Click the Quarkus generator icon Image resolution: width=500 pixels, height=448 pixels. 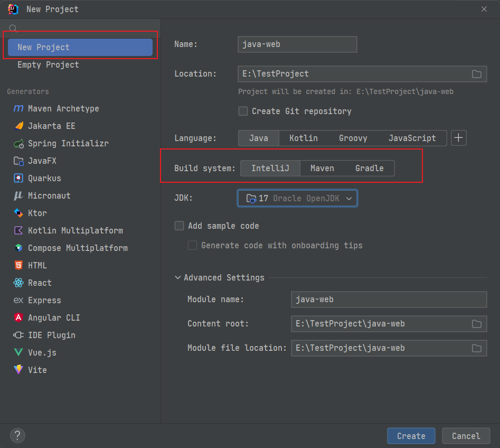click(x=18, y=178)
